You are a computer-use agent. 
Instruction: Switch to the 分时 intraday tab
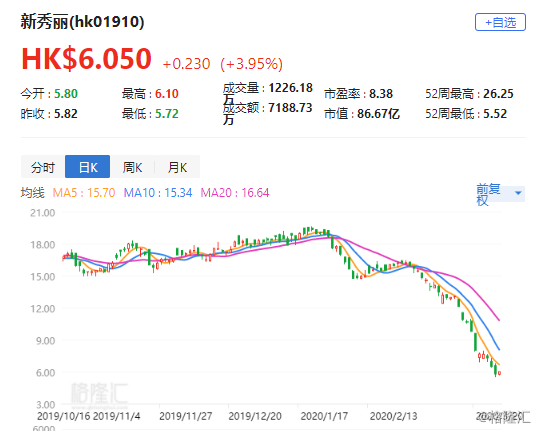click(43, 167)
